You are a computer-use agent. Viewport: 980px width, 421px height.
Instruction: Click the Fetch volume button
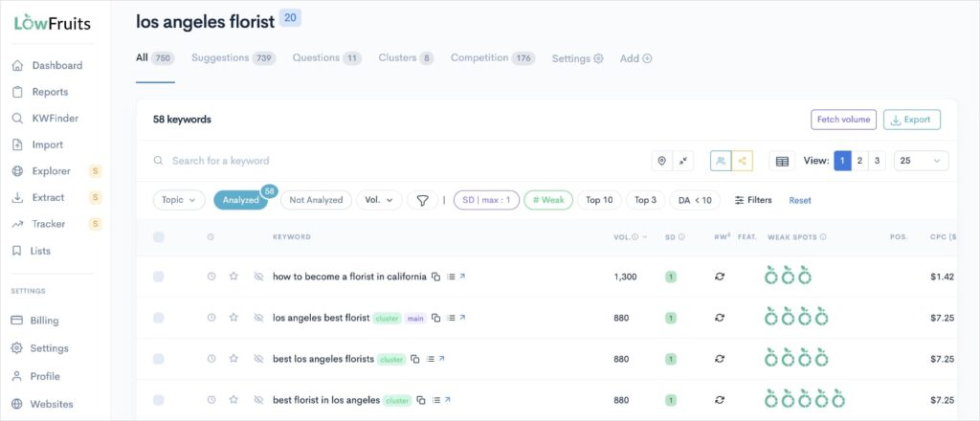843,120
